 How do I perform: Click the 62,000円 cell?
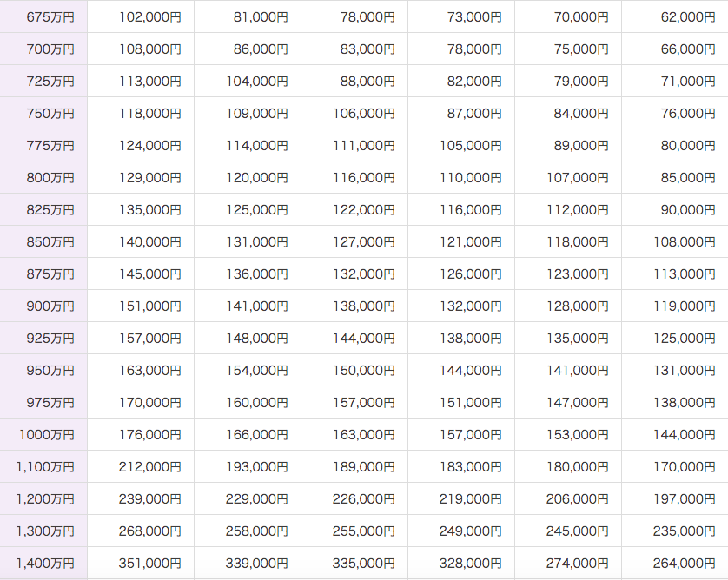[x=675, y=16]
